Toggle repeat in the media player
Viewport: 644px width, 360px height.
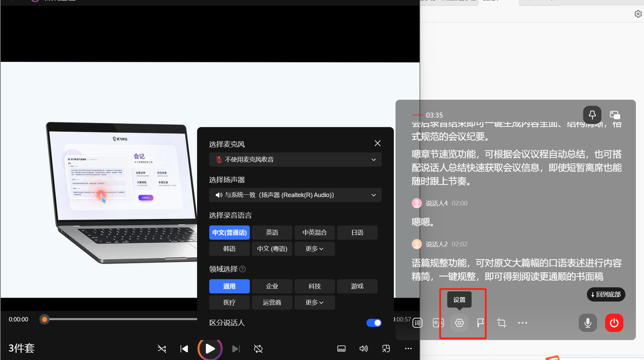[x=259, y=348]
